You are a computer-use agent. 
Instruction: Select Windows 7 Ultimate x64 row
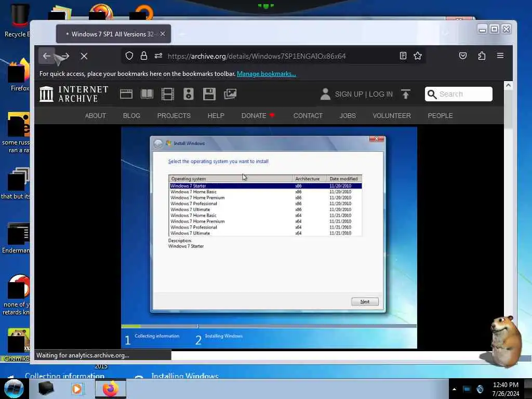pos(265,233)
